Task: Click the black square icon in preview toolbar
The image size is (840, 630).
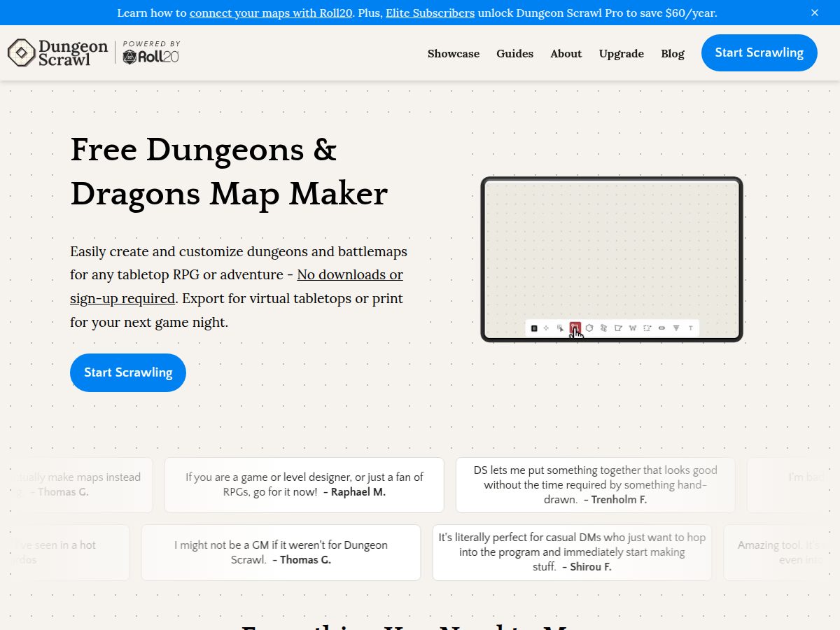Action: [534, 328]
